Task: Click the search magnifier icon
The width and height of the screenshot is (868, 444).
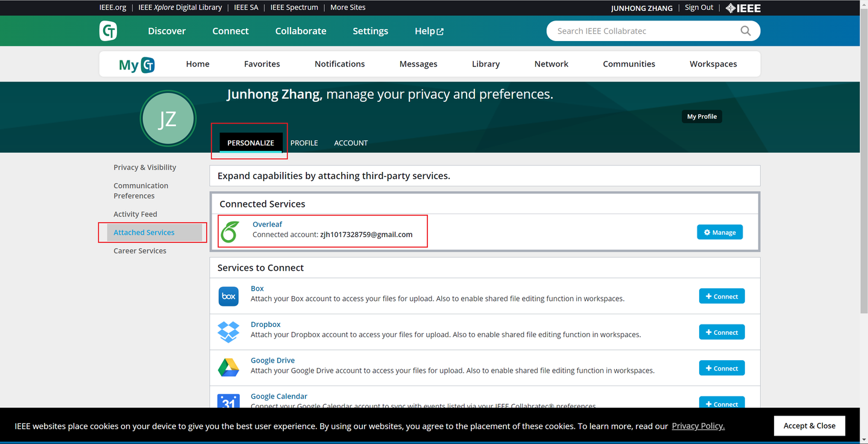Action: pyautogui.click(x=746, y=30)
